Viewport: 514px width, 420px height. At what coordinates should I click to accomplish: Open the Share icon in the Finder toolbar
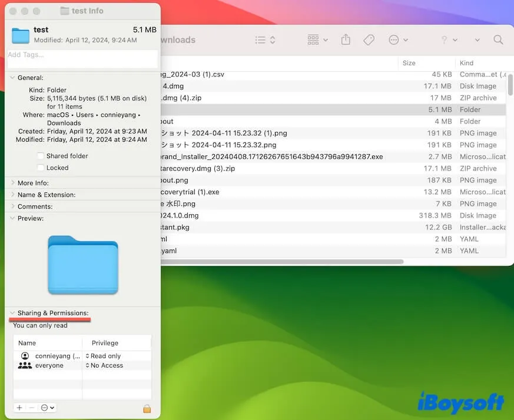click(346, 39)
